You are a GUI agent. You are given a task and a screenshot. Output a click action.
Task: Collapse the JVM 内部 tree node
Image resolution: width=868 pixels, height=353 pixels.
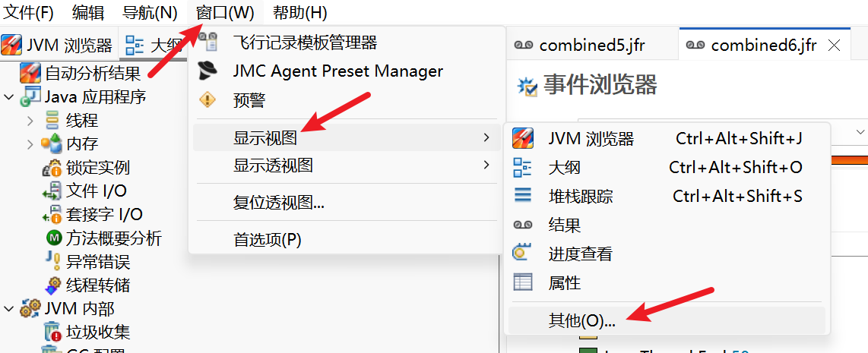pos(9,309)
